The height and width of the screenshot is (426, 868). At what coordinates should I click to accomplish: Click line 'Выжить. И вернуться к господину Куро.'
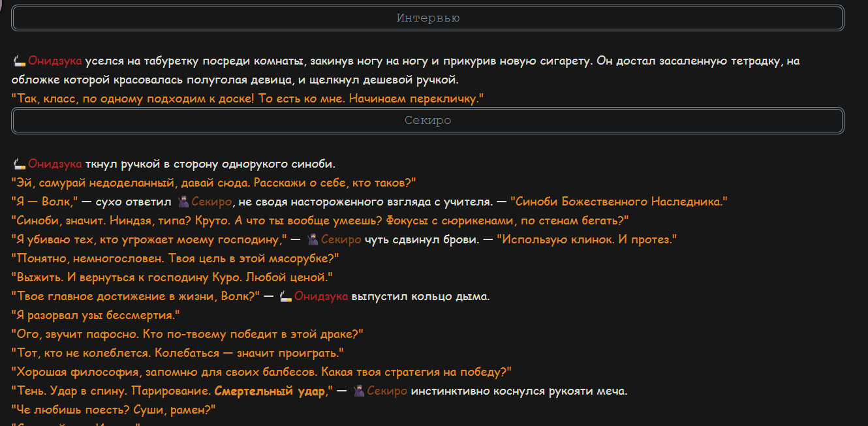pos(173,277)
